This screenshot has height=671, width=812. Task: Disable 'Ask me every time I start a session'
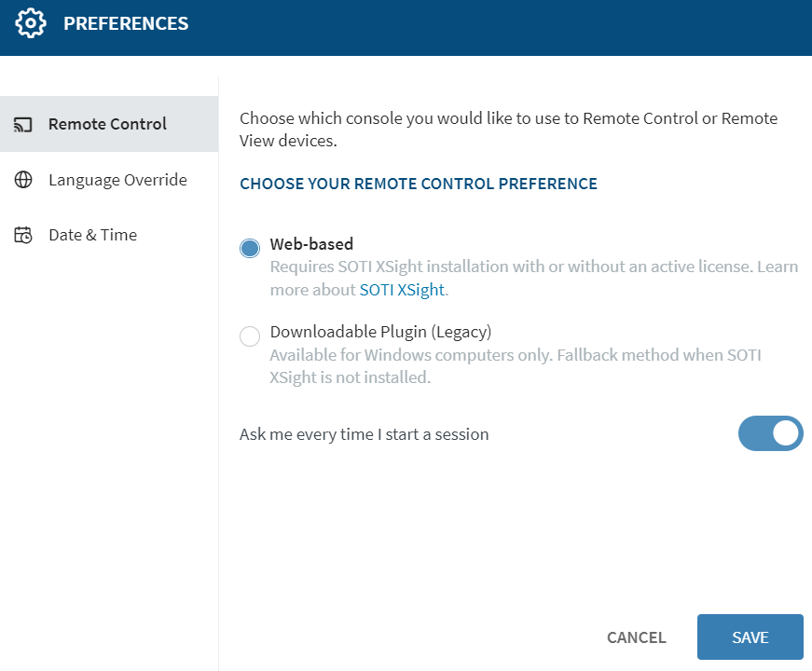point(770,433)
